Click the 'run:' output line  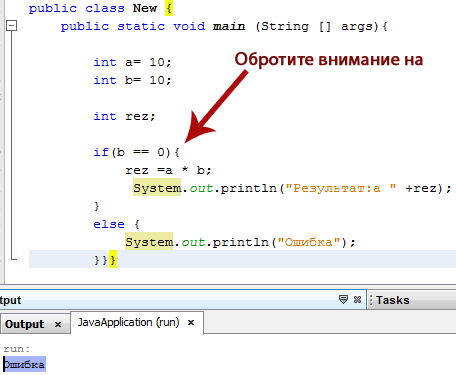[17, 349]
